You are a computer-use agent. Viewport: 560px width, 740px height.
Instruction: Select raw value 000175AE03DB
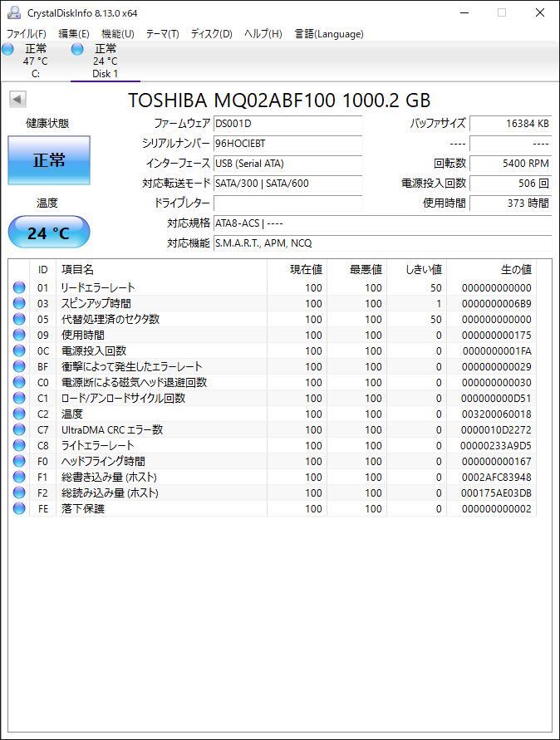[496, 493]
